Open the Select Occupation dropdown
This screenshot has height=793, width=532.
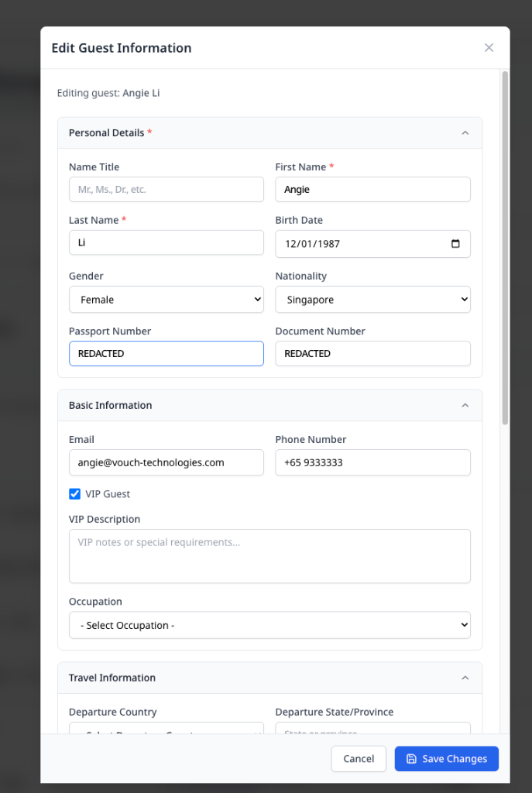[x=269, y=625]
